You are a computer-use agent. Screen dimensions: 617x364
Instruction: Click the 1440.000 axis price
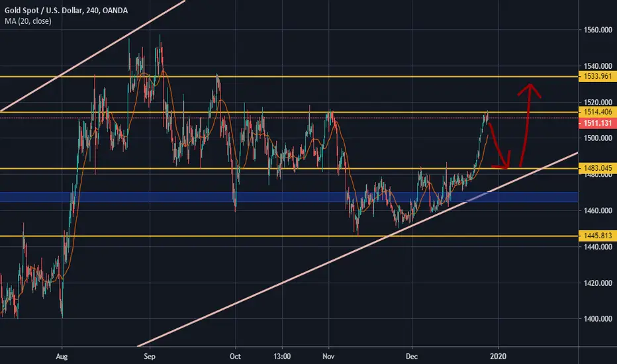coord(598,247)
